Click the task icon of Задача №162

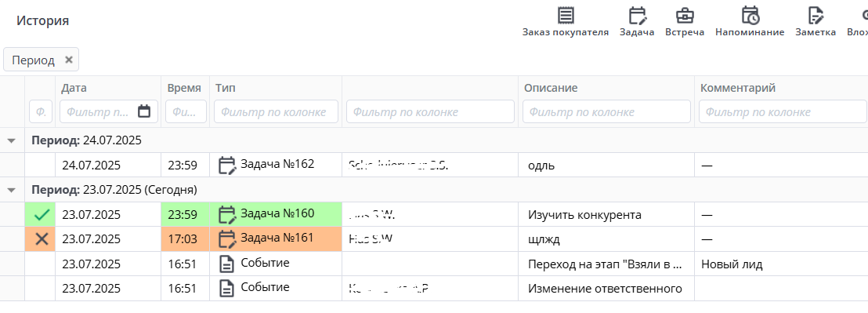(227, 165)
